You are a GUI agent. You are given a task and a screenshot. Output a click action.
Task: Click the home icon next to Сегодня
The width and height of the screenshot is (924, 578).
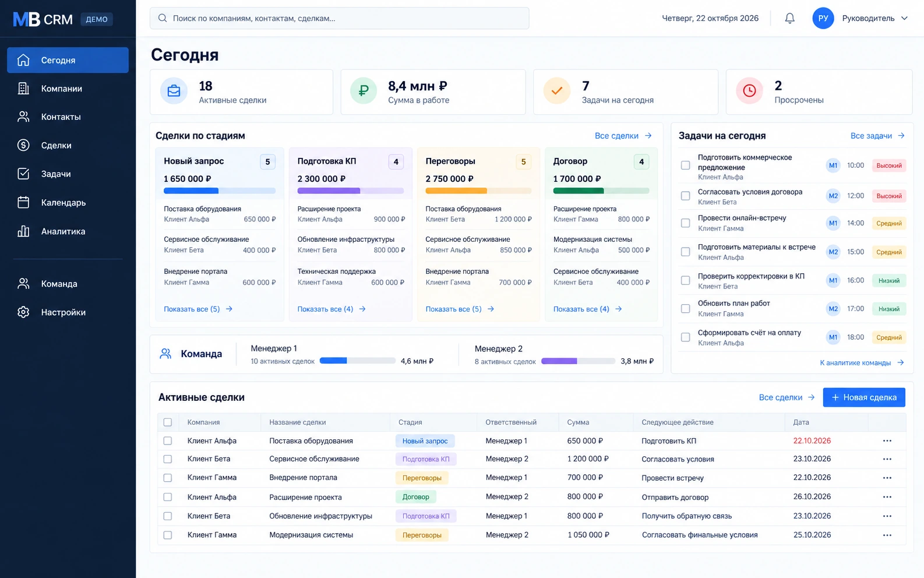pyautogui.click(x=23, y=60)
